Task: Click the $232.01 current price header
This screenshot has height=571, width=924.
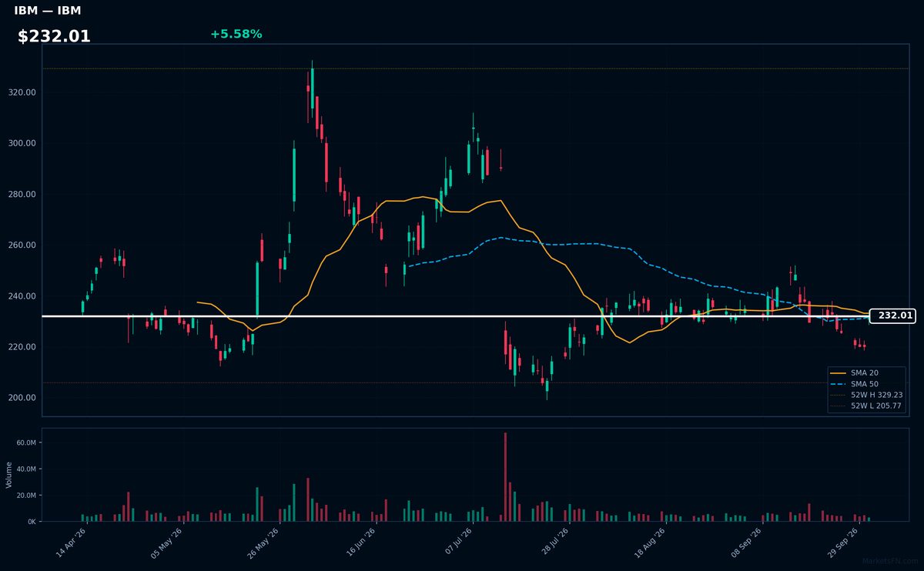Action: [x=54, y=36]
